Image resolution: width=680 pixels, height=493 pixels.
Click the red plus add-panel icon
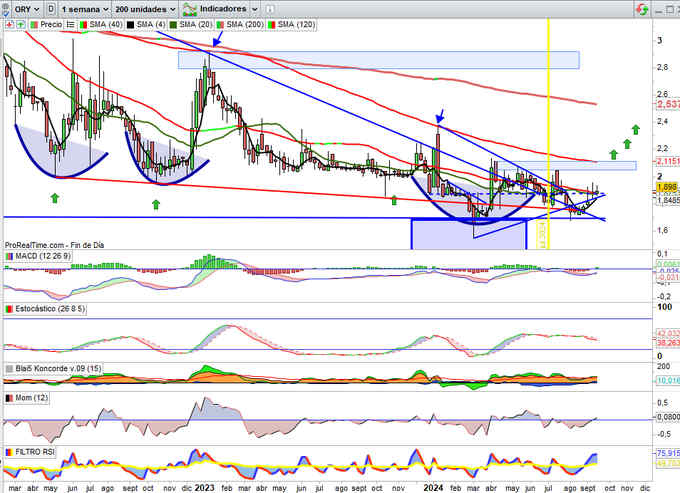9,25
